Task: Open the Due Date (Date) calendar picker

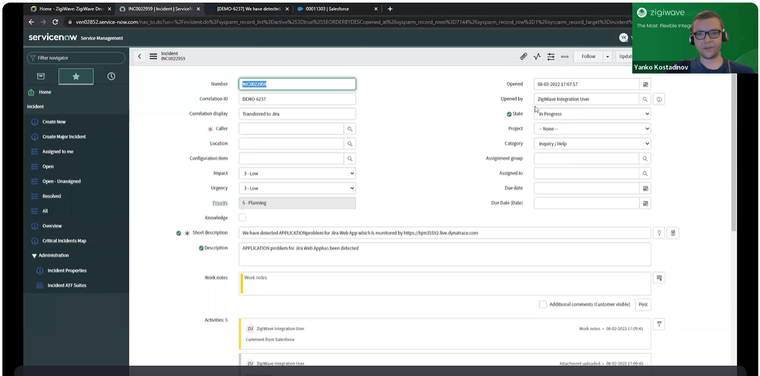Action: click(645, 204)
